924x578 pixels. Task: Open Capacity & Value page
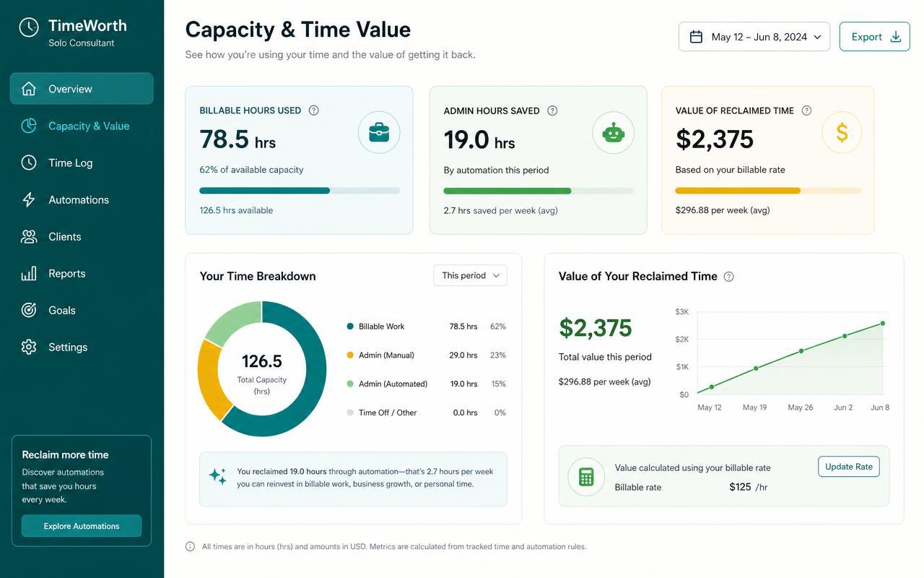[x=82, y=126]
